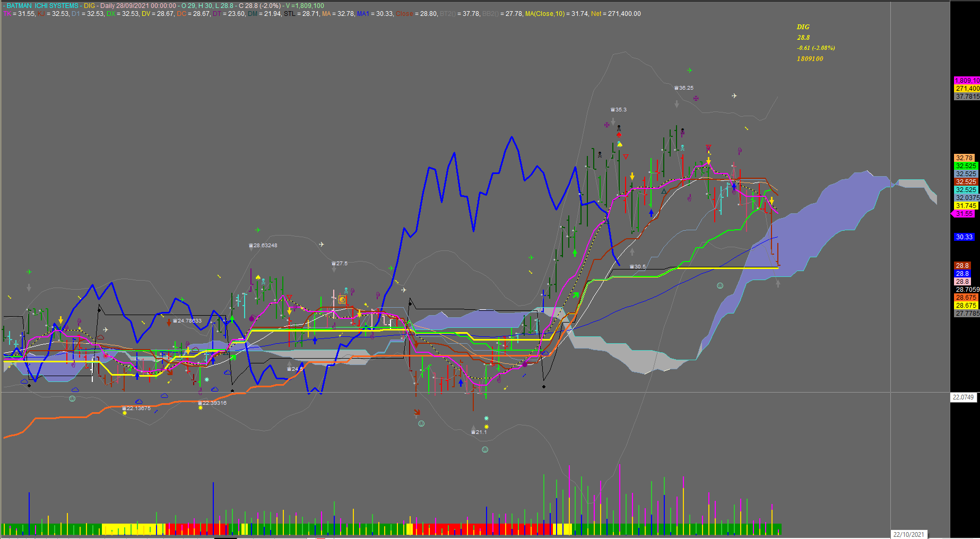Select the yellow 271,400 axis label
The image size is (980, 539).
(967, 89)
